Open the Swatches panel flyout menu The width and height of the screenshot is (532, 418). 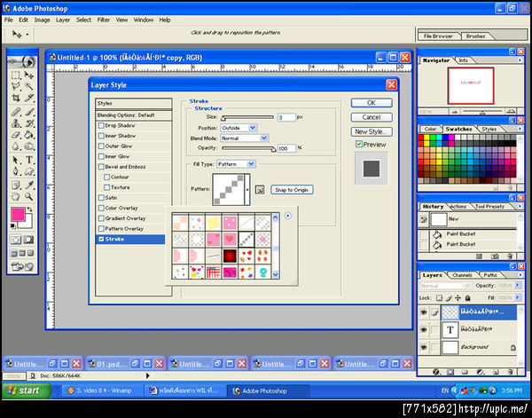[x=520, y=129]
